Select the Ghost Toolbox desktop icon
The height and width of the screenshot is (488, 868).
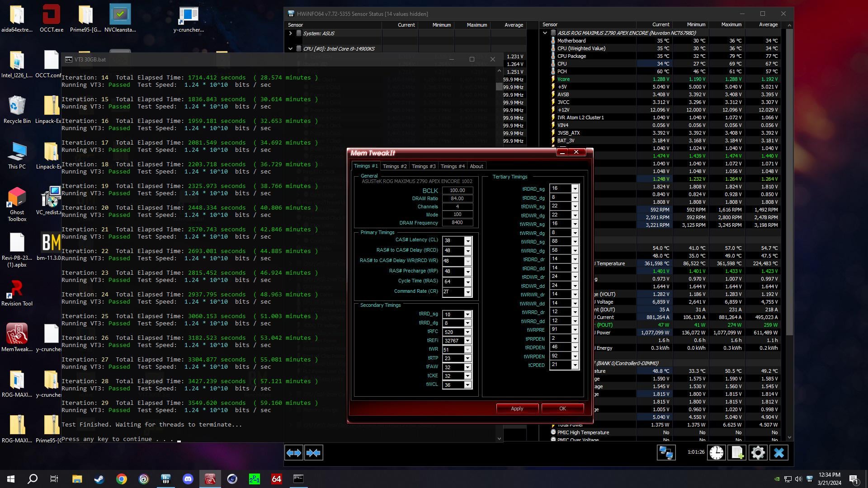pyautogui.click(x=17, y=204)
